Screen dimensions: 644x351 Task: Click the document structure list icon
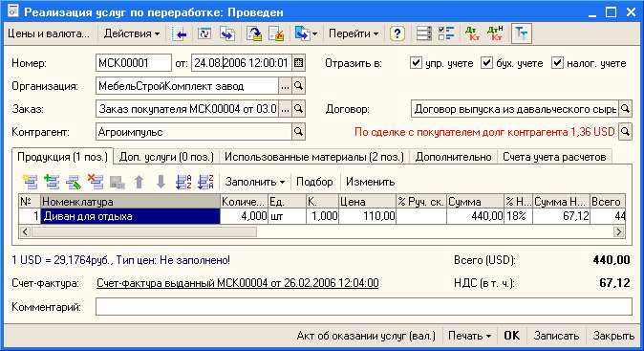[x=424, y=33]
